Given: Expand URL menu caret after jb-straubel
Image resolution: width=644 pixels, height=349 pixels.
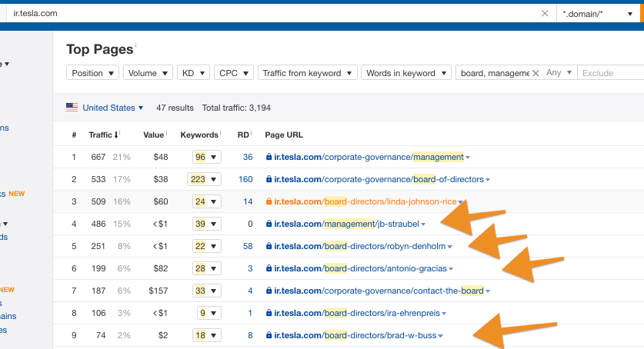Looking at the screenshot, I should (x=423, y=224).
